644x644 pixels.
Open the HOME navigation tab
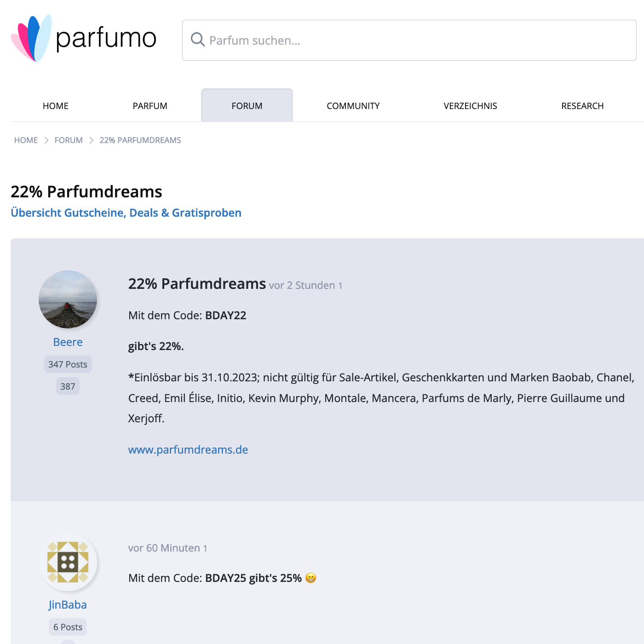[56, 106]
